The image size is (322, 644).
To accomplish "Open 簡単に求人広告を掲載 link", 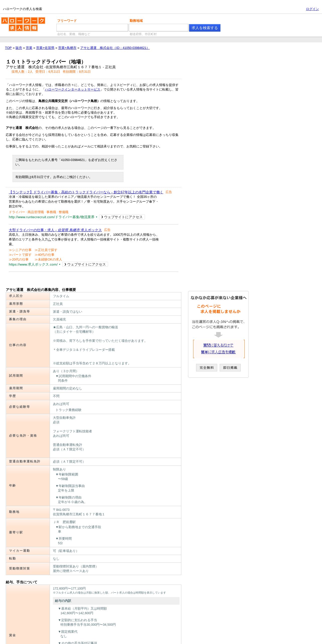I will [218, 352].
